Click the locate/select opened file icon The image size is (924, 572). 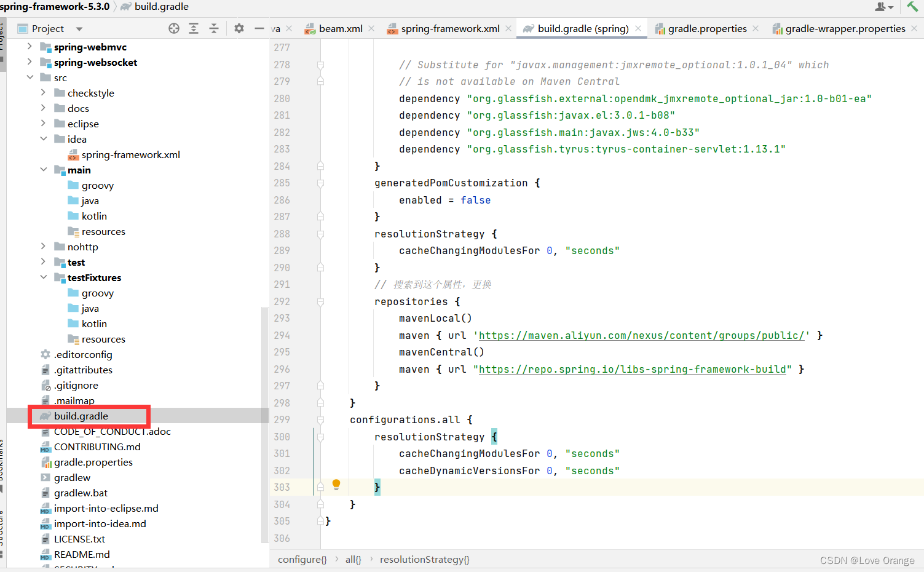[174, 28]
